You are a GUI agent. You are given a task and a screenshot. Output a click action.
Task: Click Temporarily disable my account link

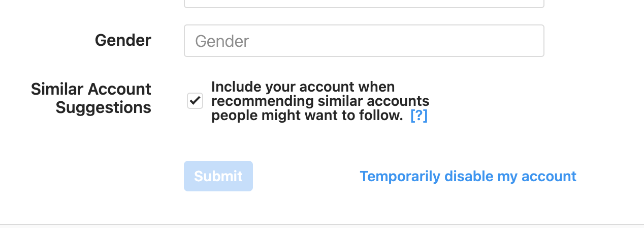[468, 176]
